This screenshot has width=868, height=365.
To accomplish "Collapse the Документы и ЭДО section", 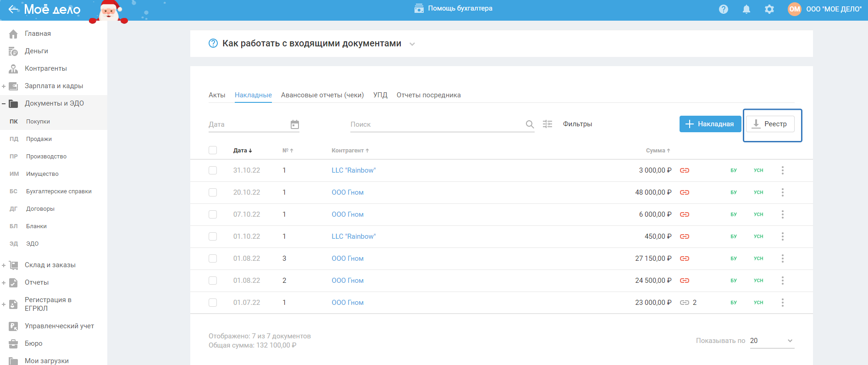I will point(4,104).
